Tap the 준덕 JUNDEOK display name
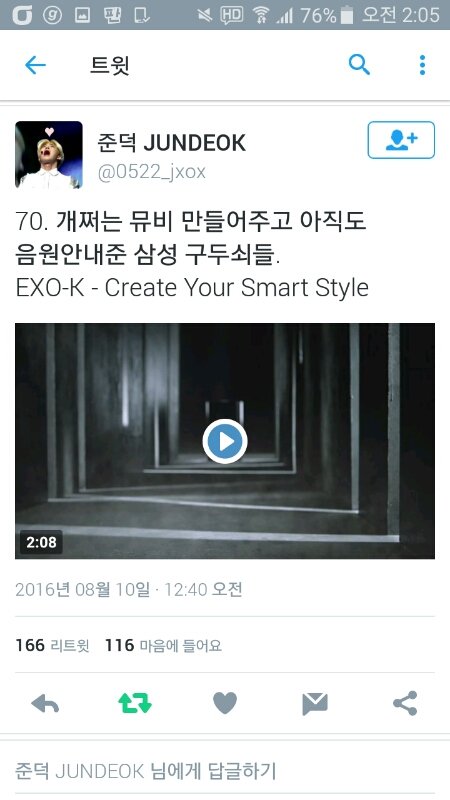 [x=171, y=143]
